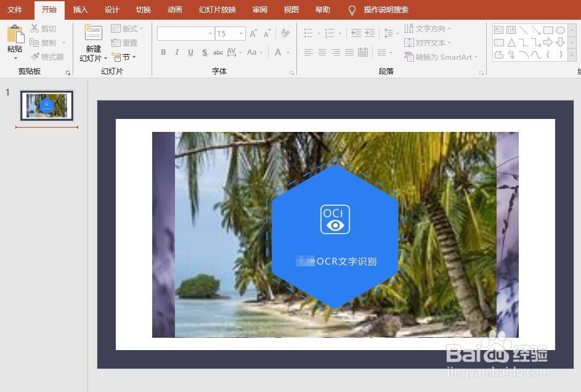
Task: Select the Oval shape
Action: coord(560,30)
